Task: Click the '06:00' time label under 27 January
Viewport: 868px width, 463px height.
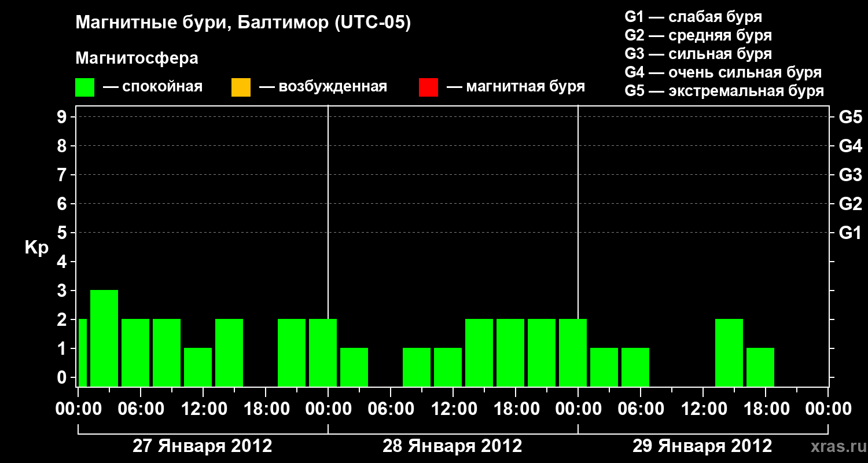Action: pos(141,409)
